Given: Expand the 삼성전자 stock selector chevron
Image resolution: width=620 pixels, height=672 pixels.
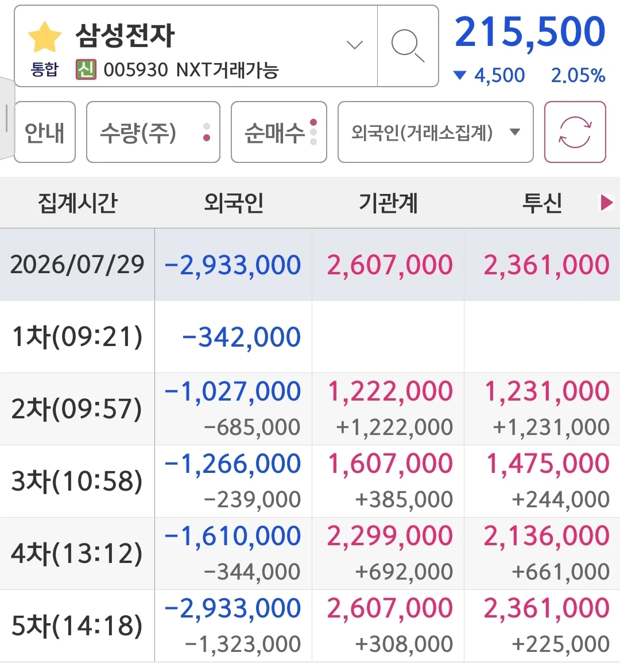Looking at the screenshot, I should pyautogui.click(x=355, y=45).
